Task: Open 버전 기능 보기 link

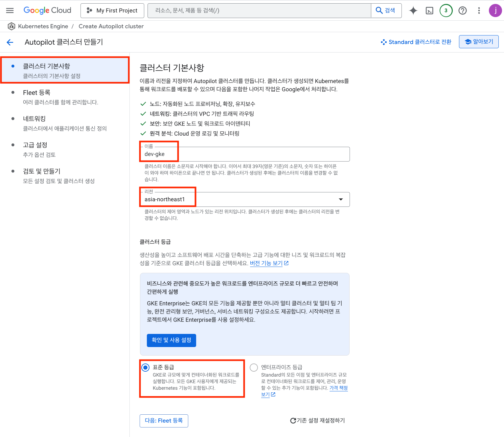Action: [269, 263]
